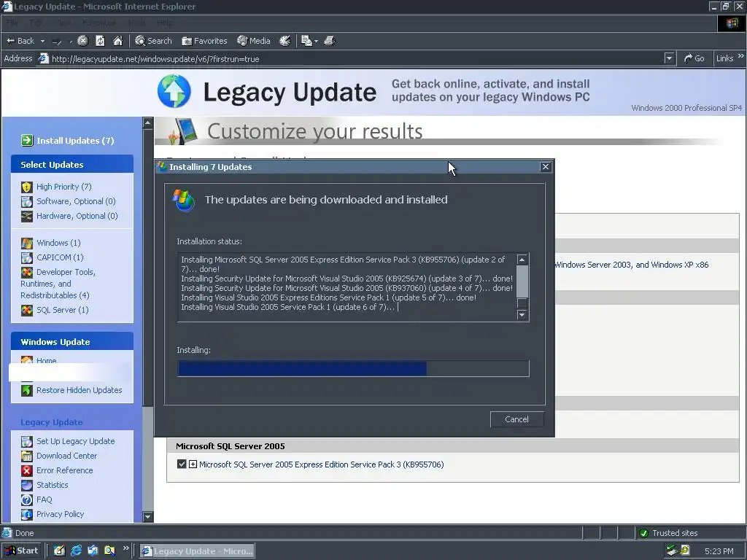Image resolution: width=747 pixels, height=560 pixels.
Task: Open the Tools menu
Action: tap(136, 23)
